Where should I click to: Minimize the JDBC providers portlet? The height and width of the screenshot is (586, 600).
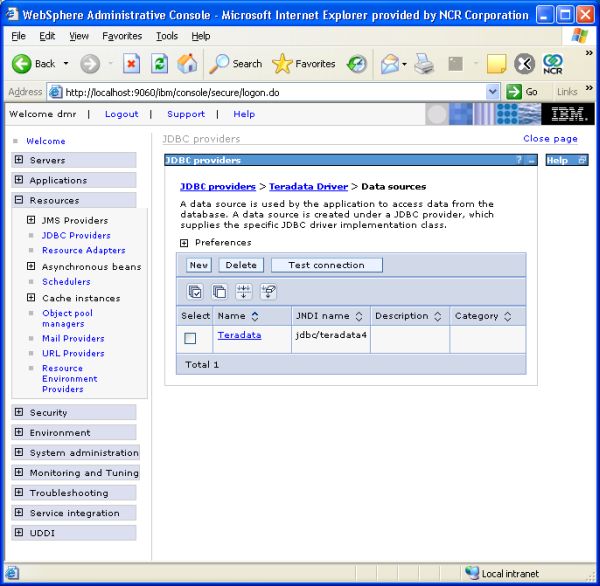(531, 160)
